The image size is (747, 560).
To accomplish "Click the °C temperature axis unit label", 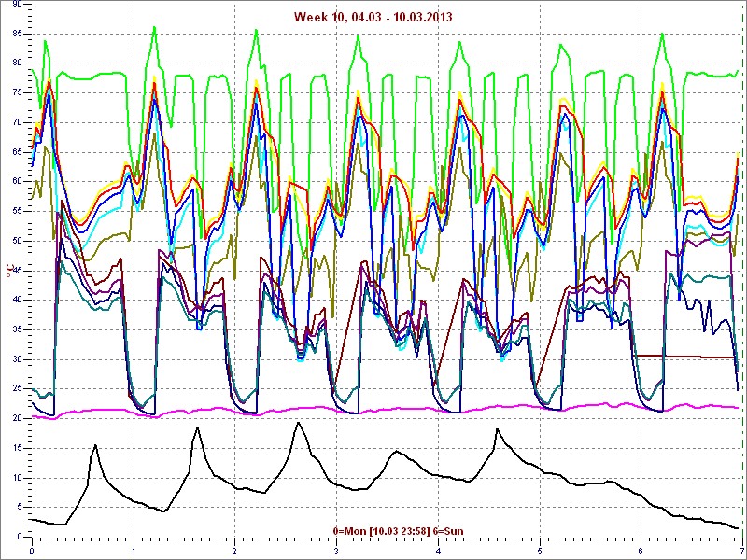I will (x=9, y=271).
